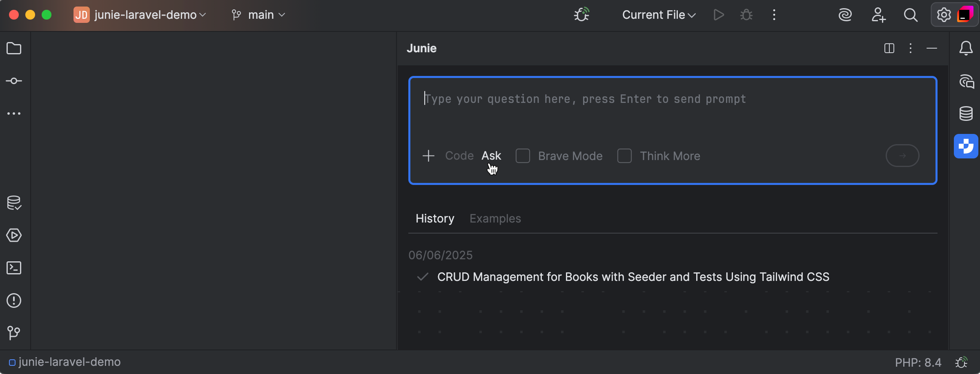The width and height of the screenshot is (980, 374).
Task: Open the AI Assistant chat panel
Action: pos(967,81)
